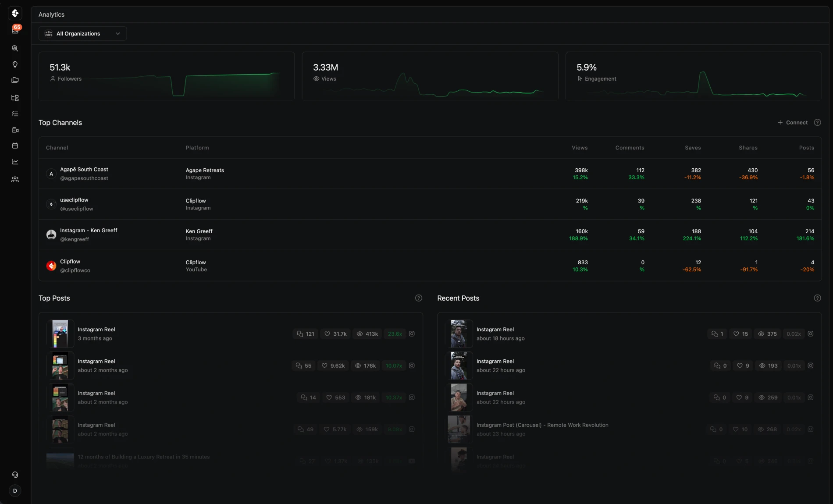833x504 pixels.
Task: Click the 10.07x multiplier badge
Action: (394, 366)
